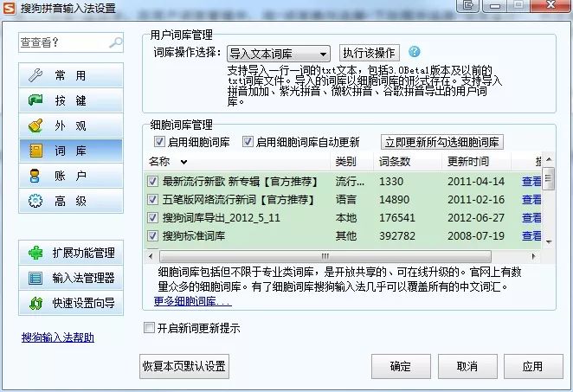Click the horizontal scrollbar left arrow
This screenshot has width=573, height=392.
pyautogui.click(x=151, y=256)
